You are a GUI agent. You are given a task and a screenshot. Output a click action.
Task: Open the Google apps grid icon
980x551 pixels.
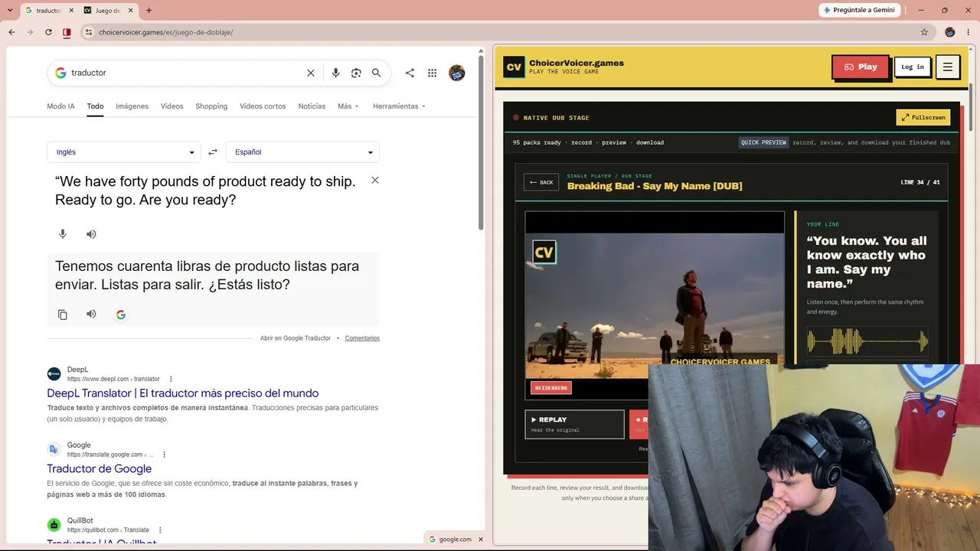(433, 73)
